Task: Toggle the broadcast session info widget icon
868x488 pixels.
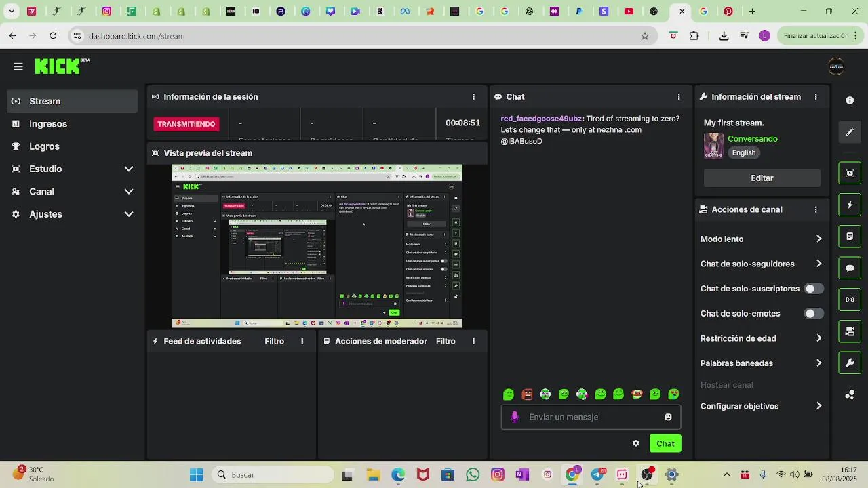Action: (850, 300)
